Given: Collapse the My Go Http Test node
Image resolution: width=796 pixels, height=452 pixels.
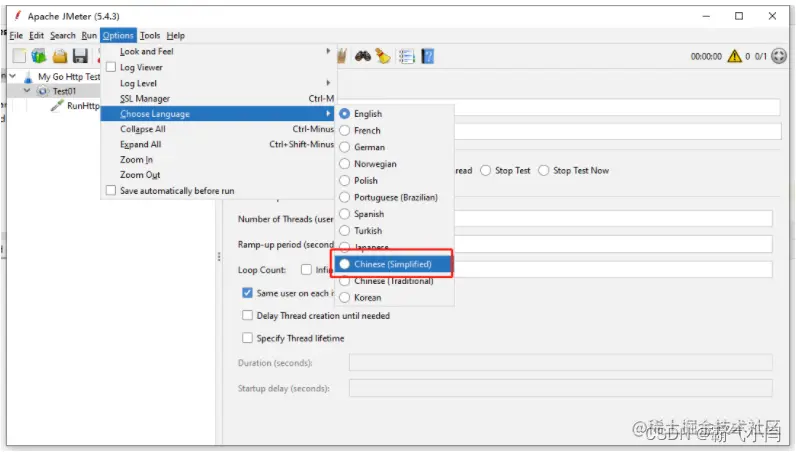Looking at the screenshot, I should (13, 76).
